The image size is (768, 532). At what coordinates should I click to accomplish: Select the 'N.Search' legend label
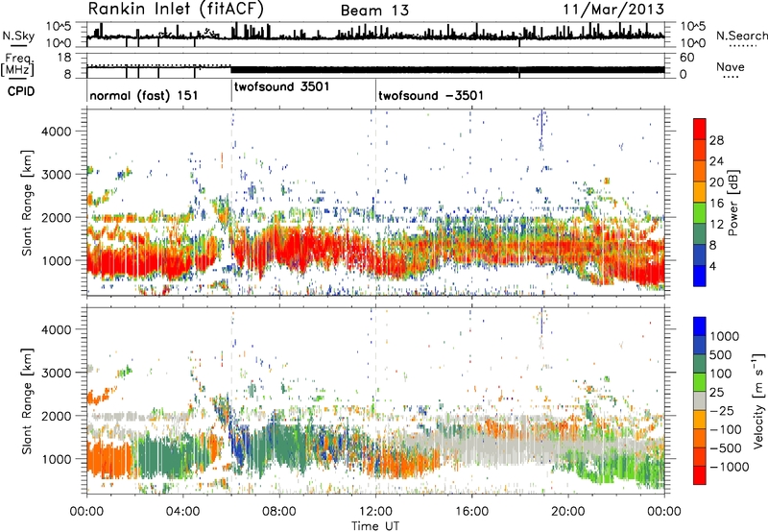point(741,36)
